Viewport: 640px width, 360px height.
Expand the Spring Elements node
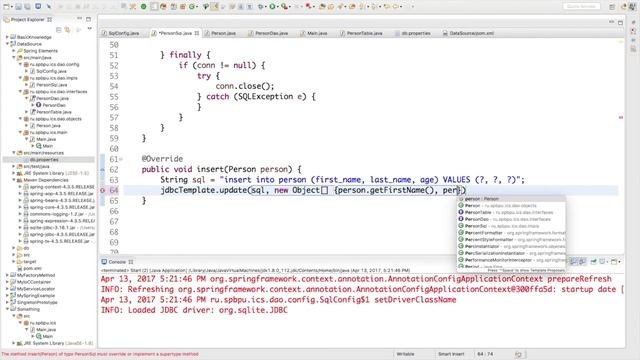coord(13,51)
